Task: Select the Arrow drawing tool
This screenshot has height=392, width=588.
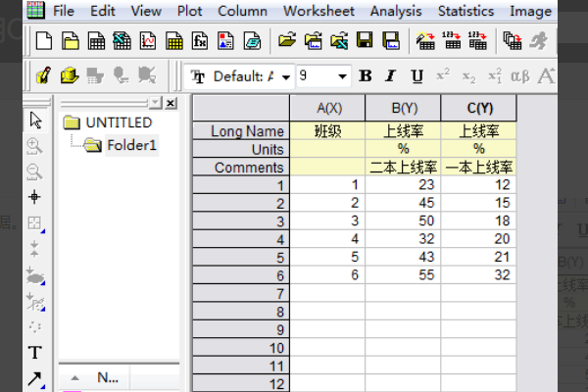Action: click(35, 378)
